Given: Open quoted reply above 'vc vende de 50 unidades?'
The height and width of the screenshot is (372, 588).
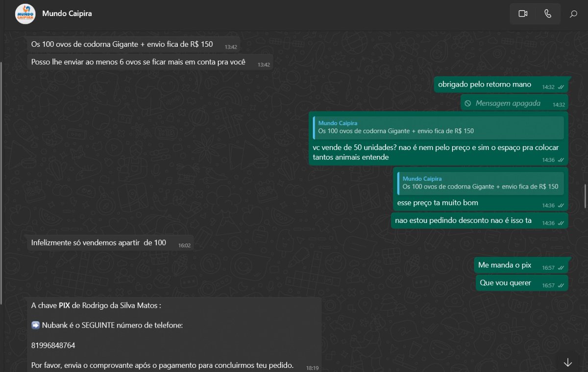Looking at the screenshot, I should 438,127.
